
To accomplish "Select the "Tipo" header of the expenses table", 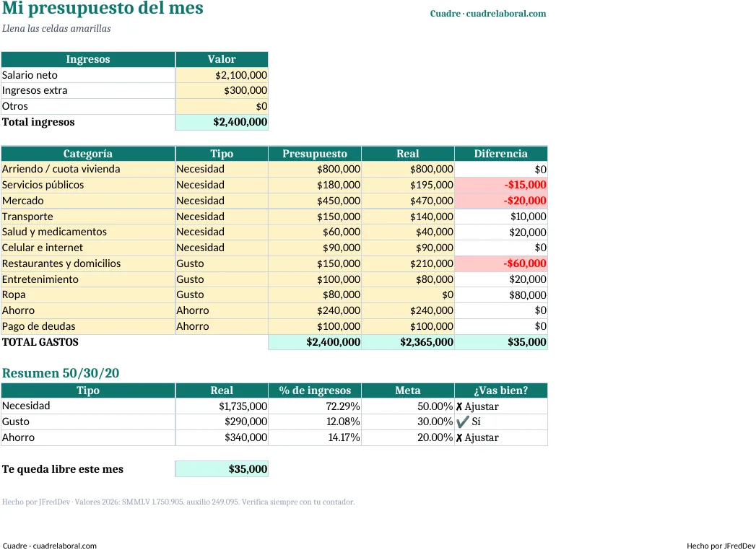I will pos(222,154).
